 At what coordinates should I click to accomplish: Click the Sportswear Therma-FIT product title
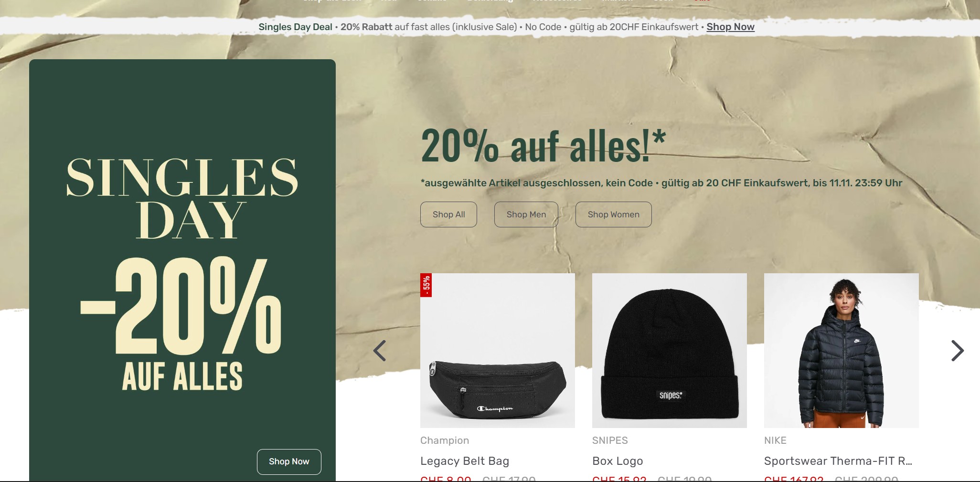pos(838,461)
